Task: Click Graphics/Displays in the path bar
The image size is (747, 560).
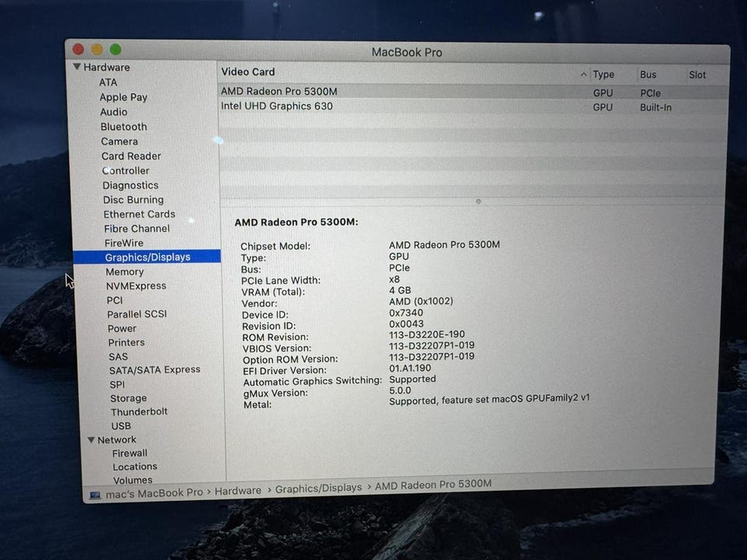Action: coord(318,488)
